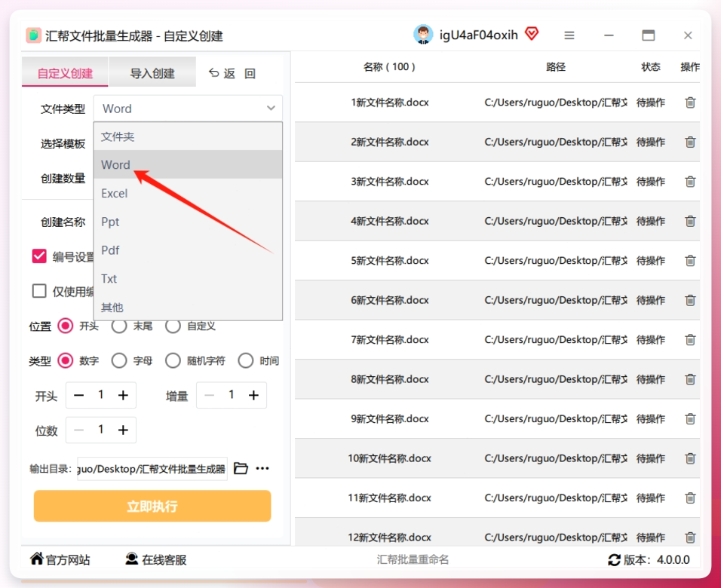Screen dimensions: 721x588
Task: Open the hamburger menu in title bar
Action: 569,35
